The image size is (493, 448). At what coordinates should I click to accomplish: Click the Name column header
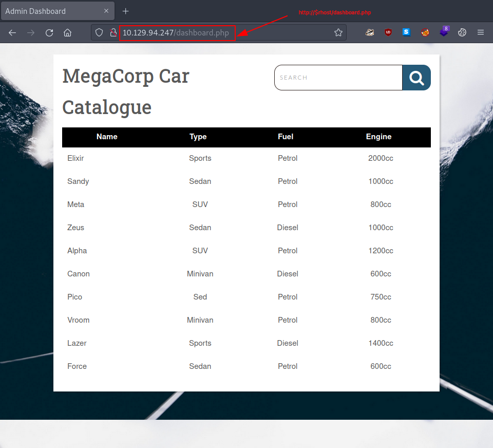107,137
